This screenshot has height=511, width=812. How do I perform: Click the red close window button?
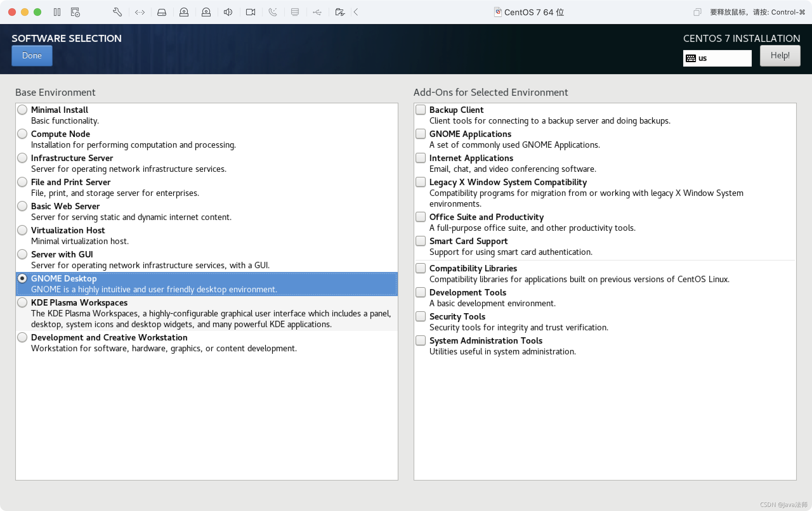click(12, 12)
